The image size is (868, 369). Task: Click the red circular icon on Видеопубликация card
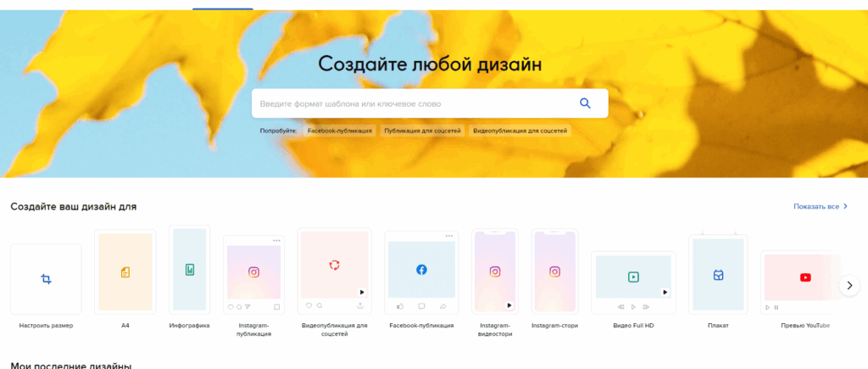point(334,265)
